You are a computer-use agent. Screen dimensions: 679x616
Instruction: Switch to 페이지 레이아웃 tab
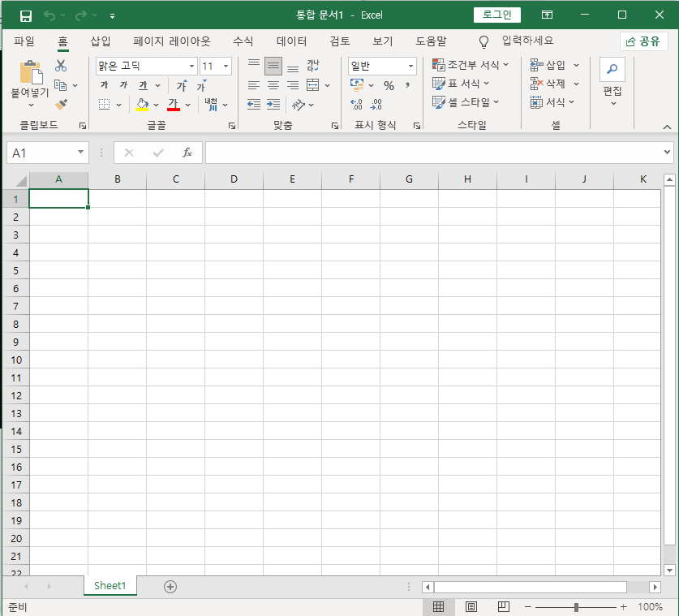[x=172, y=41]
